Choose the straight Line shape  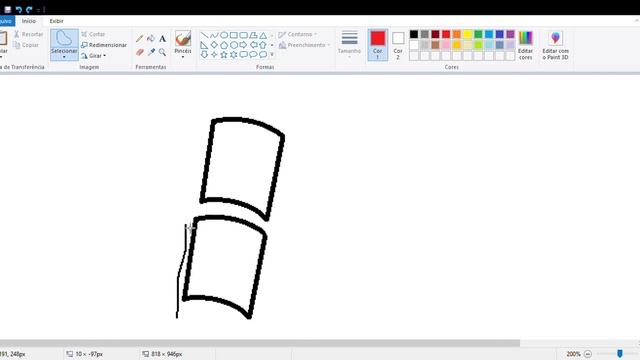click(204, 36)
